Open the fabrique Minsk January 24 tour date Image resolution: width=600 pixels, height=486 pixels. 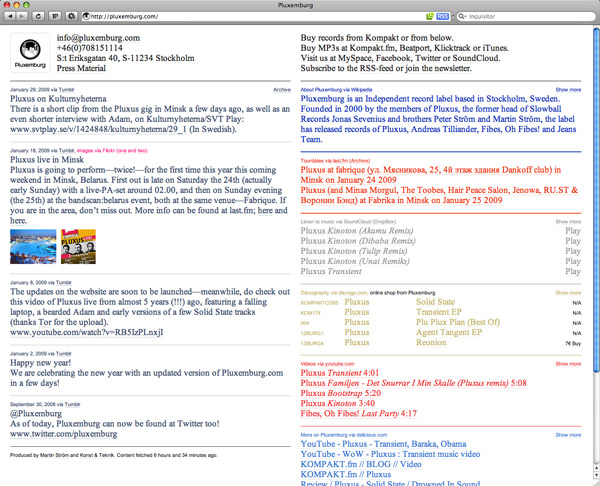[431, 175]
